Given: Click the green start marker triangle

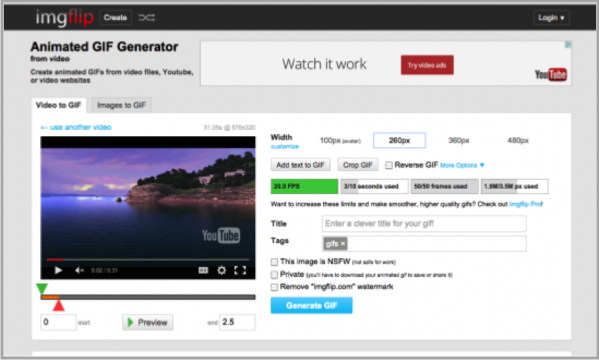Looking at the screenshot, I should pyautogui.click(x=42, y=289).
